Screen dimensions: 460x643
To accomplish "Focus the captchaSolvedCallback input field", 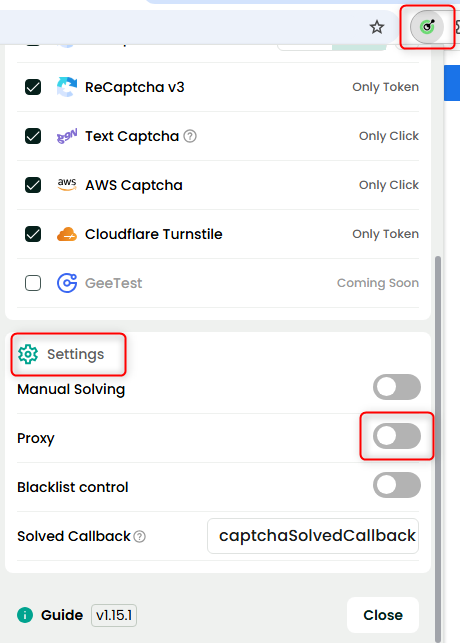I will (313, 536).
